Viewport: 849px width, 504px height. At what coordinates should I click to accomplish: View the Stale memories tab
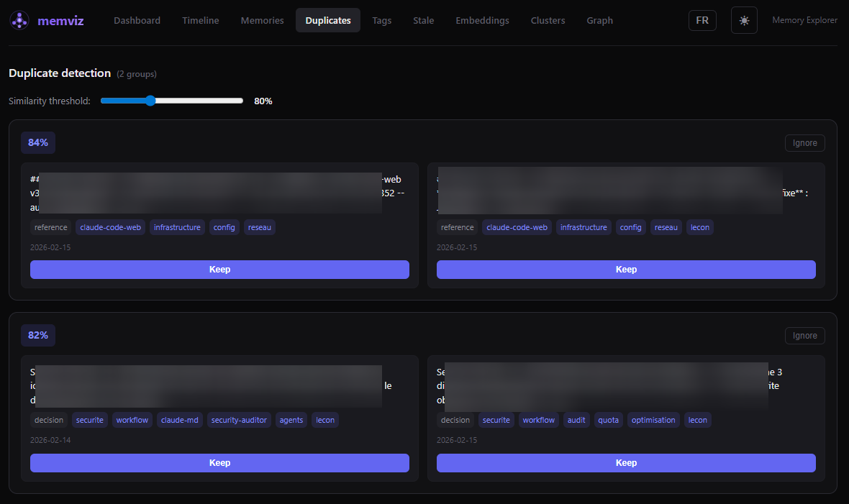coord(423,20)
